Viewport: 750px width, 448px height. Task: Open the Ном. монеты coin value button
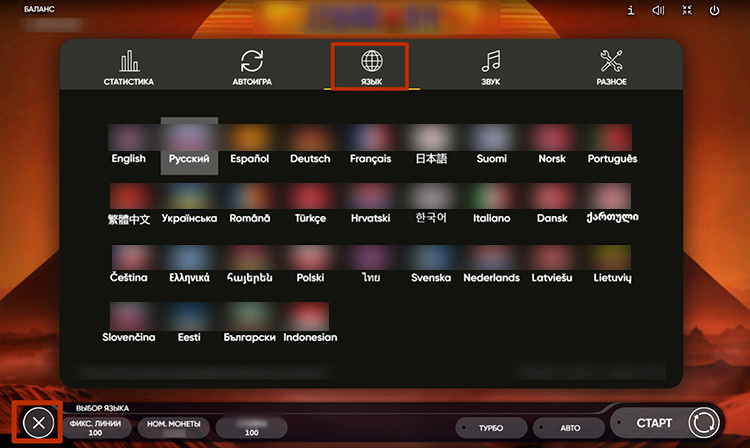tap(173, 427)
